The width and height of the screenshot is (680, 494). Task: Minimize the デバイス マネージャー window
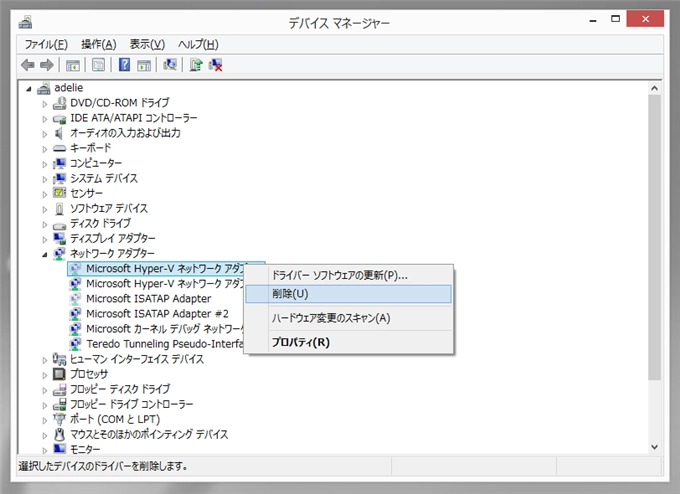[x=593, y=20]
